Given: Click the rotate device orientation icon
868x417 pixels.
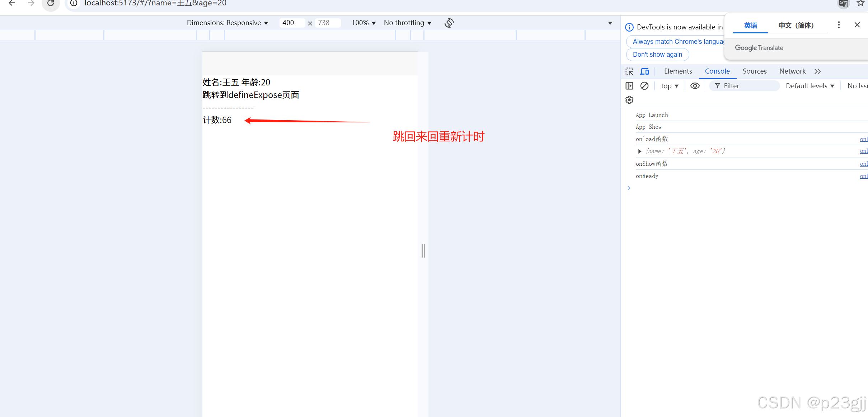Looking at the screenshot, I should tap(449, 23).
